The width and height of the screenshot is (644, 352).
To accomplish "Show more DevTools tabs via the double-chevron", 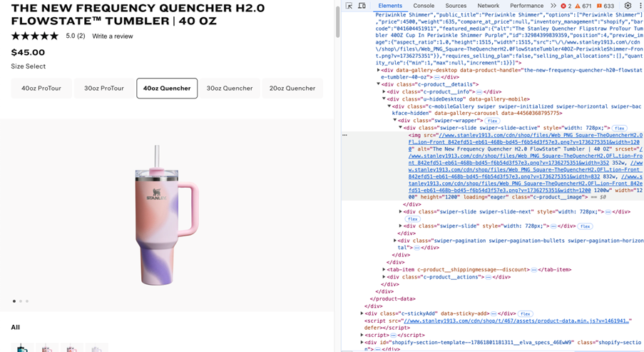I will pyautogui.click(x=553, y=6).
